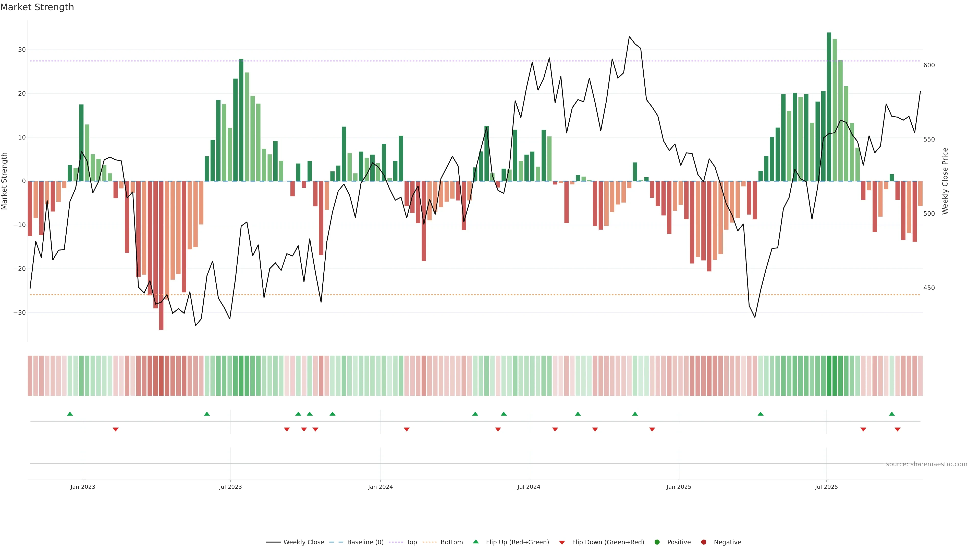
Task: Click the −30 tick on the strength axis
Action: point(19,312)
